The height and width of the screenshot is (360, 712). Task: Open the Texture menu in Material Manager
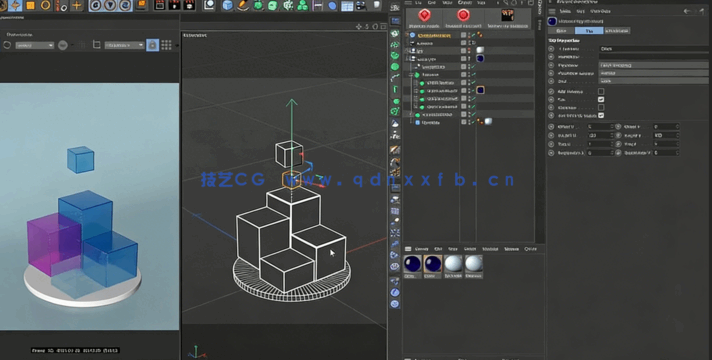pos(511,249)
